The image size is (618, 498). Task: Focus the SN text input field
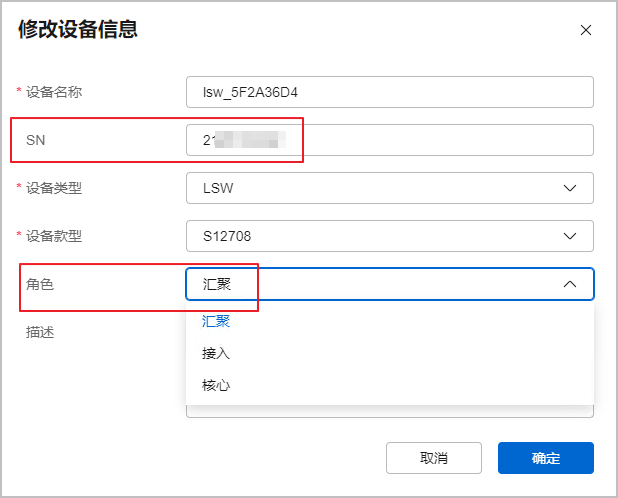390,140
